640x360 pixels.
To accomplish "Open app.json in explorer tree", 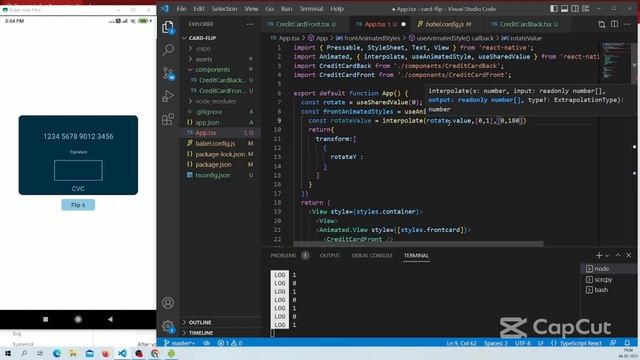I will point(220,122).
